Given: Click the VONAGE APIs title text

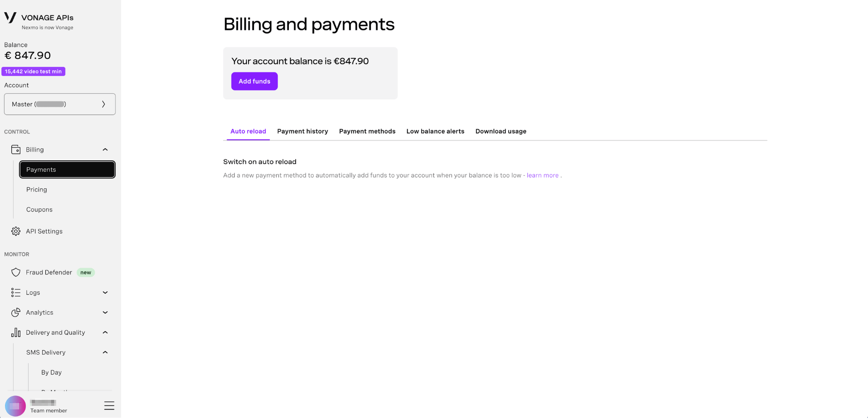Looking at the screenshot, I should 48,18.
